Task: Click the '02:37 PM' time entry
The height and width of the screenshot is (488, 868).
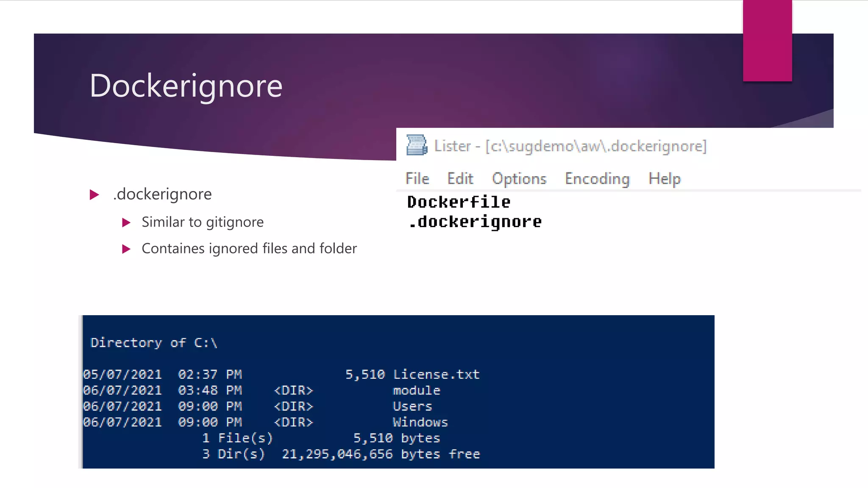Action: coord(210,374)
